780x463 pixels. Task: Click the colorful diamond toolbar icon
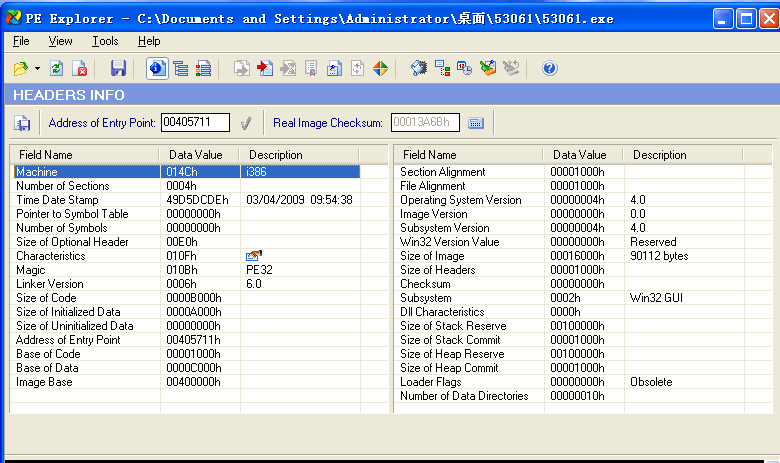381,69
